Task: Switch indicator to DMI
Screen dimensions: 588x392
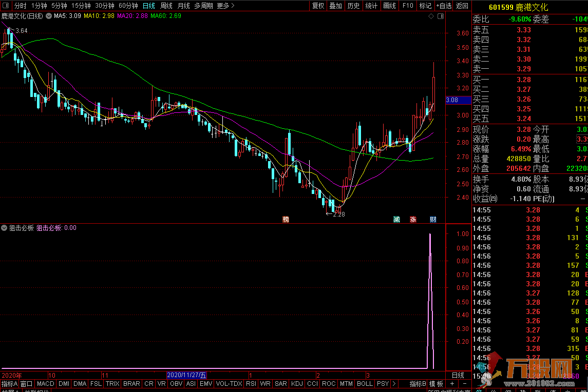Action: [64, 384]
